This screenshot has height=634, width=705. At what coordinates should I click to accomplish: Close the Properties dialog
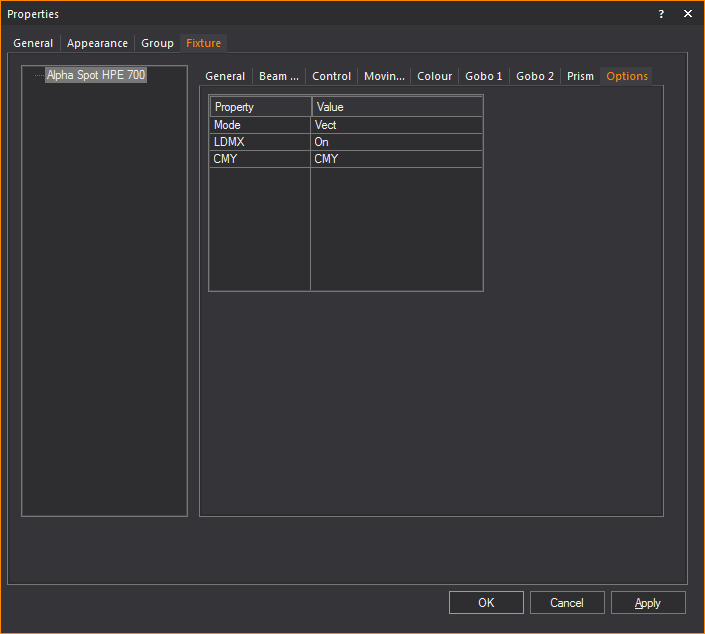click(x=688, y=14)
